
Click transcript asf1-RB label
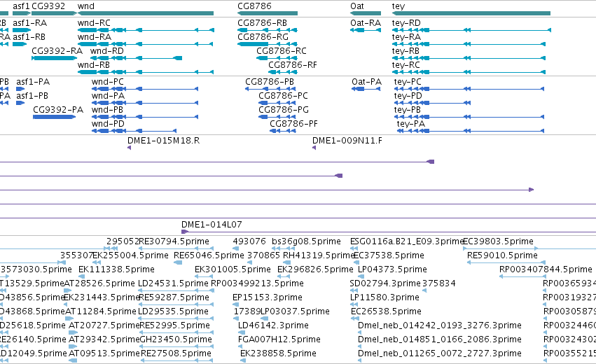click(x=29, y=37)
